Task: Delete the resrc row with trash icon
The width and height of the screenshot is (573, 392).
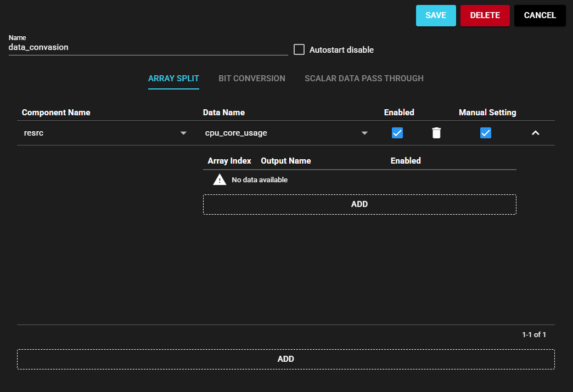Action: pyautogui.click(x=436, y=133)
